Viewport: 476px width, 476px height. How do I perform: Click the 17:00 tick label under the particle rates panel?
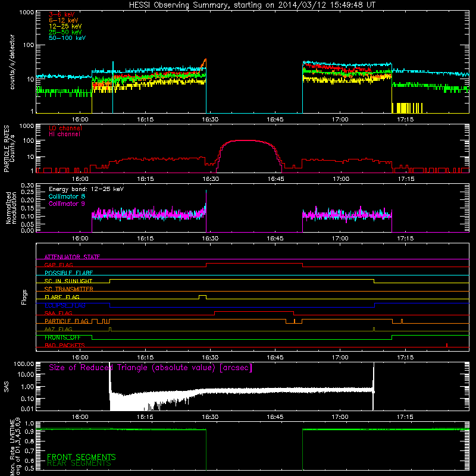click(341, 179)
